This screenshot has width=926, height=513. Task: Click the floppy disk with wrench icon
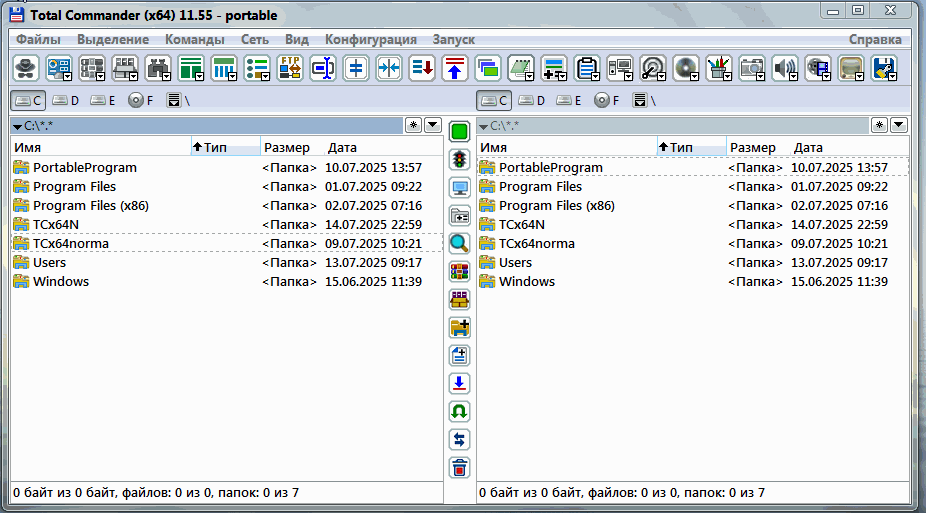(x=885, y=68)
